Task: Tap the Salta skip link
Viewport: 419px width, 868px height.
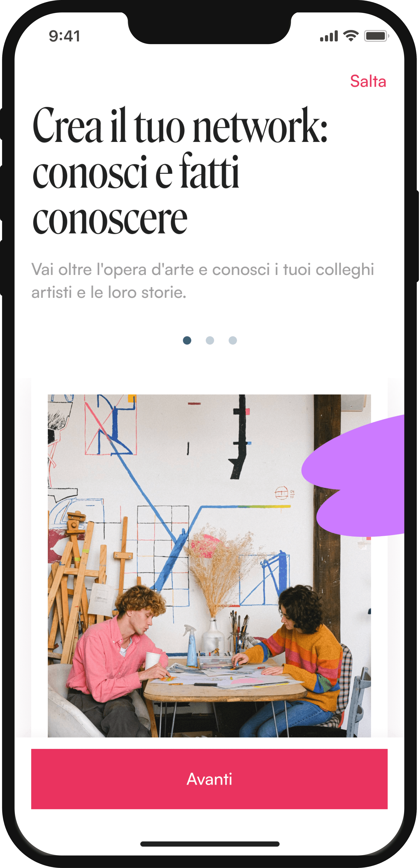Action: (x=368, y=81)
